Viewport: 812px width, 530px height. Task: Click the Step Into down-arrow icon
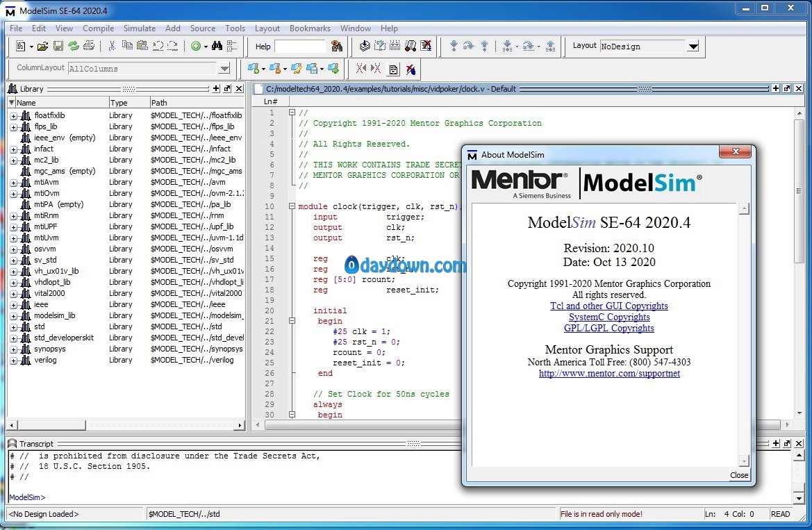click(x=454, y=46)
